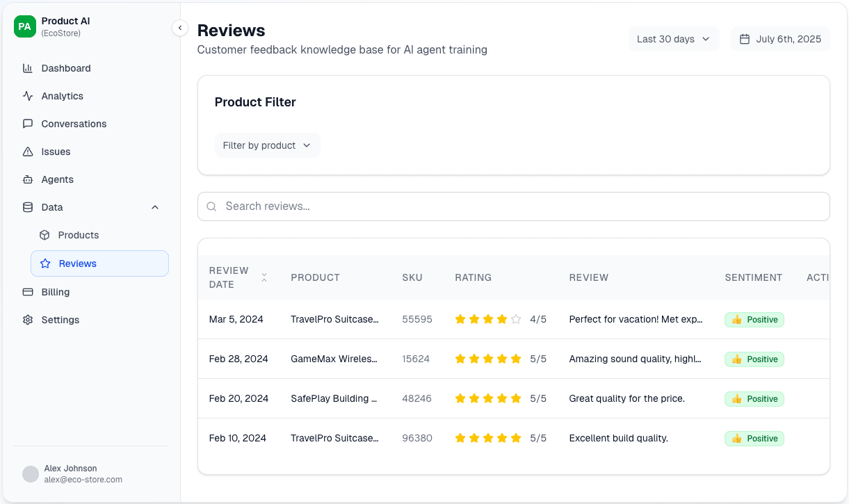Open the TravelPro Suitcase product link
This screenshot has height=504, width=849.
334,318
